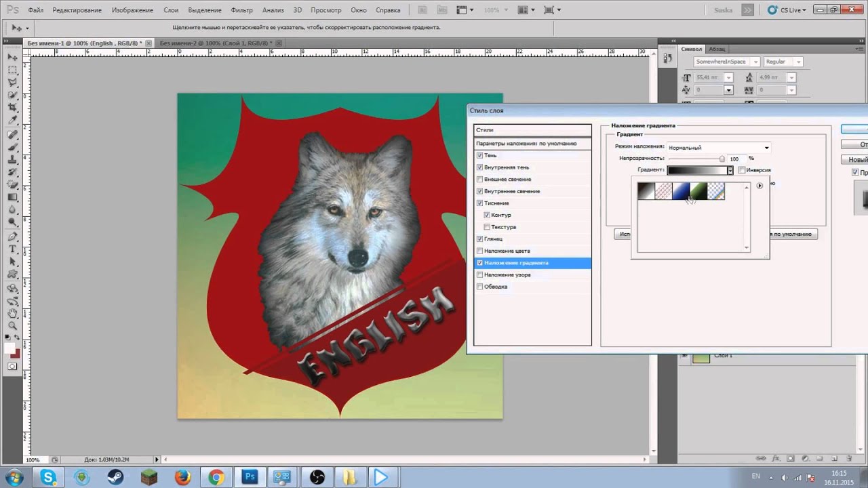Enable the Обводка style checkbox

(x=480, y=287)
